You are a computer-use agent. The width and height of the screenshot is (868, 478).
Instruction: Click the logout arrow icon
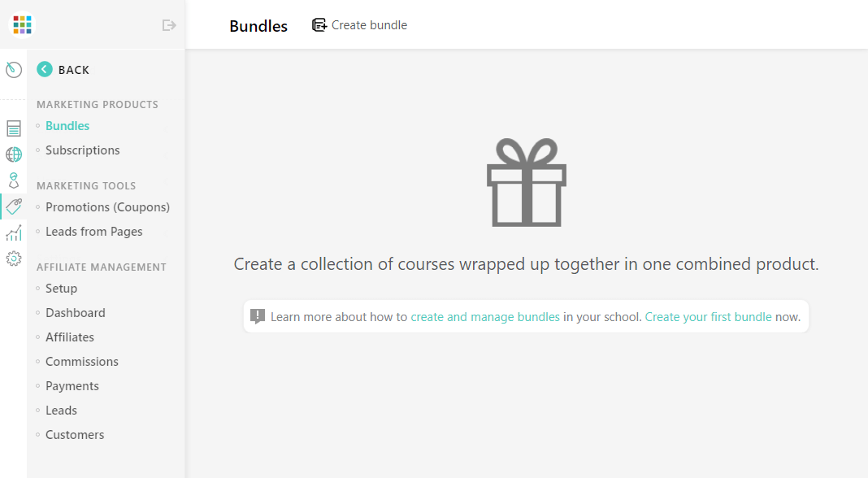169,25
